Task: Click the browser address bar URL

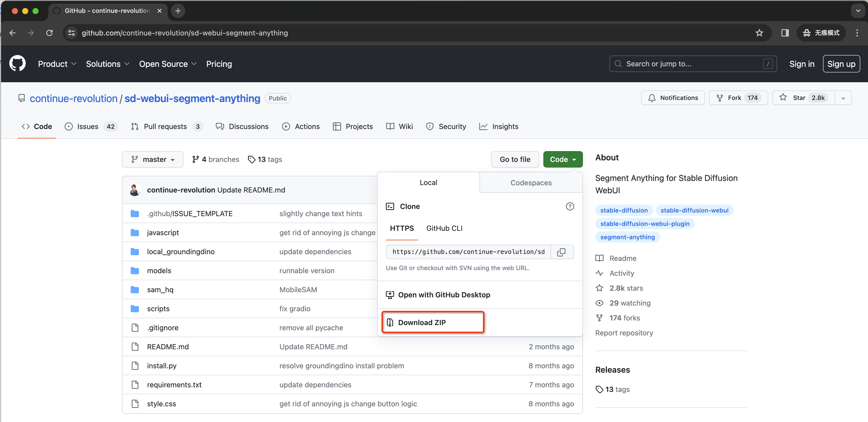Action: (185, 33)
